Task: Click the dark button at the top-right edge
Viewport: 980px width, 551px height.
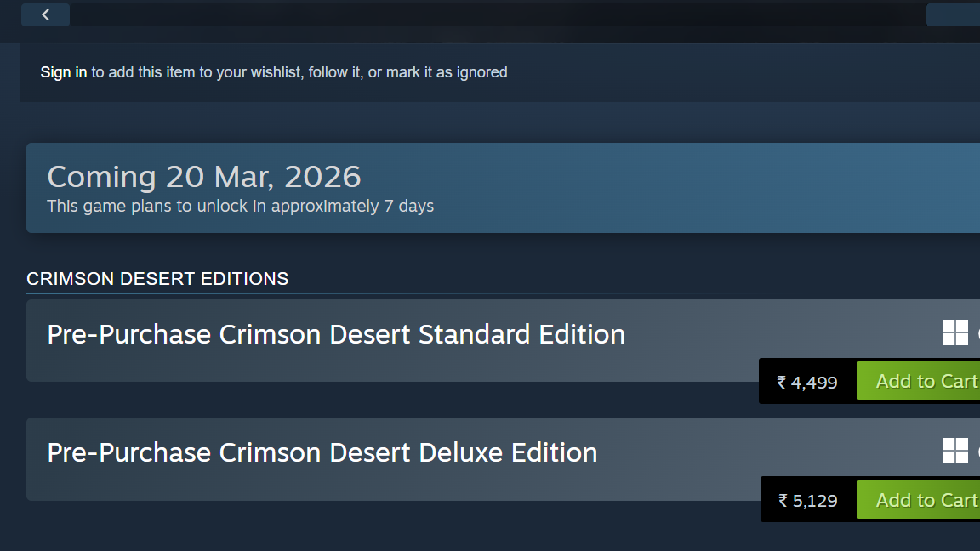Action: pyautogui.click(x=953, y=14)
